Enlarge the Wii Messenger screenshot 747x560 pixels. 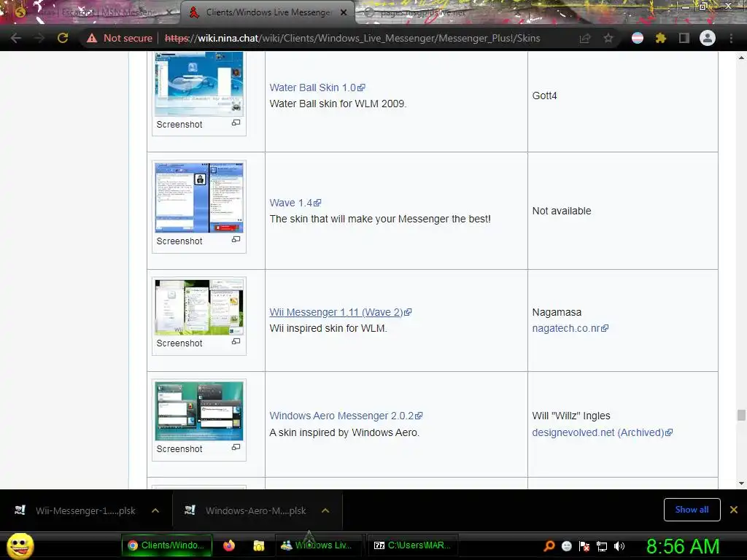[236, 341]
